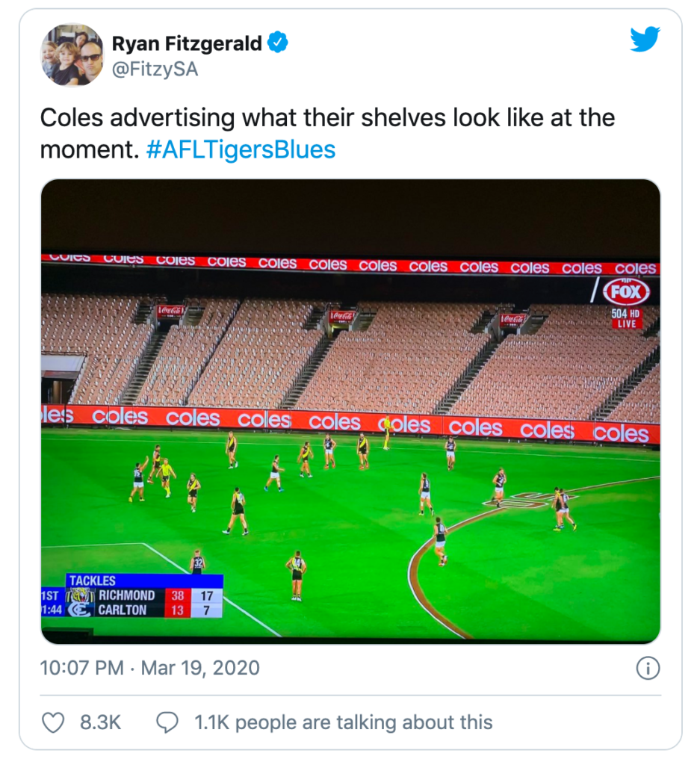Click the reply speech bubble icon
Screen dimensions: 700x765
pos(167,722)
